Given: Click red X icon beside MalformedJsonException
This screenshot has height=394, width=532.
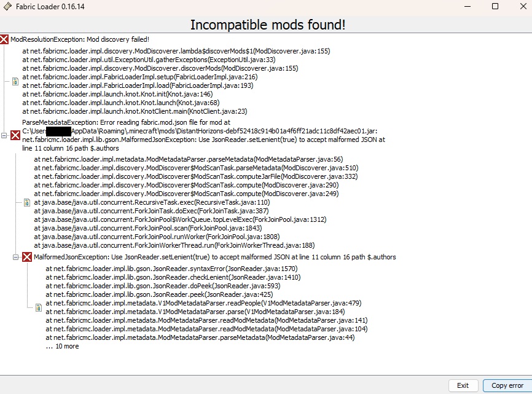Looking at the screenshot, I should 27,257.
